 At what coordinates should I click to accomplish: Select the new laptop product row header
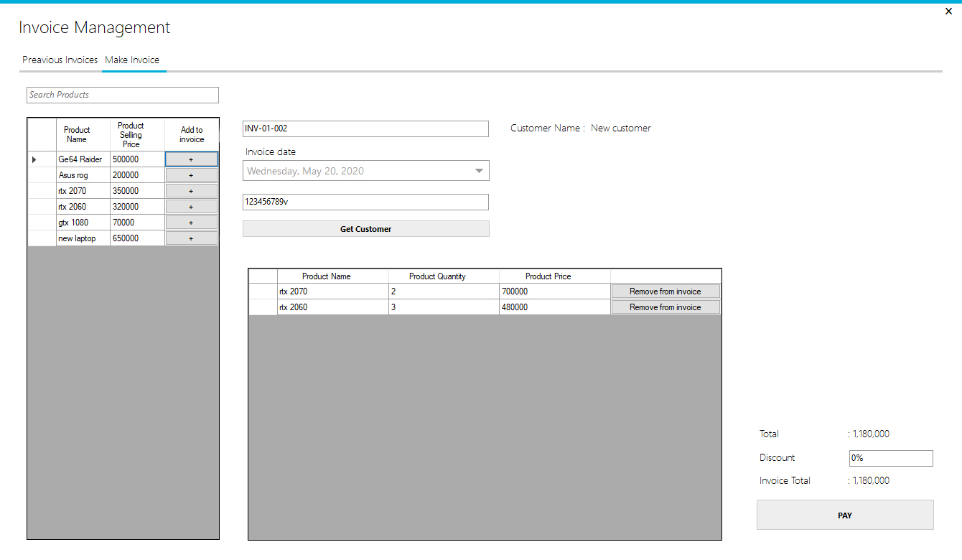click(42, 238)
